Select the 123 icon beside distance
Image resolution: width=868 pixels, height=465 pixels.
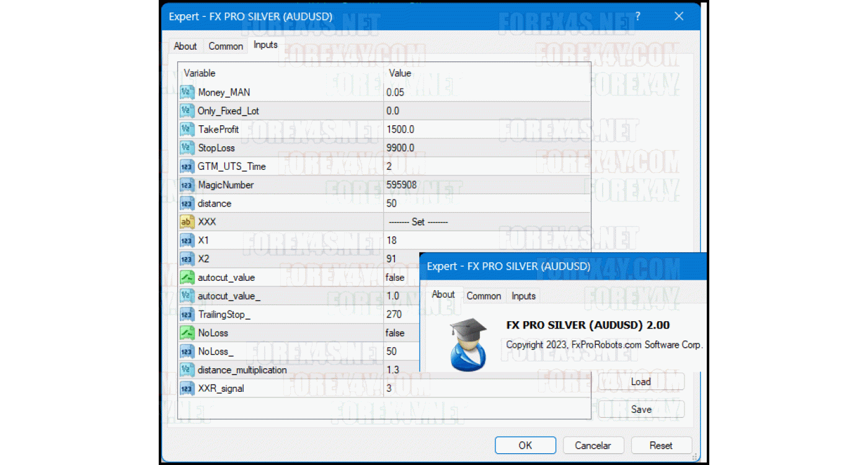coord(187,203)
